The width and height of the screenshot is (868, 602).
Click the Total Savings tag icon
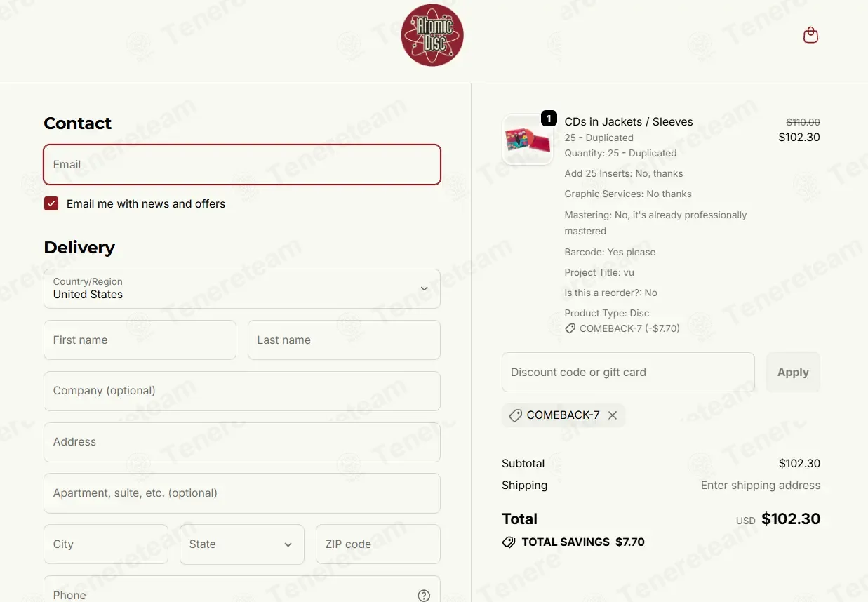click(509, 542)
